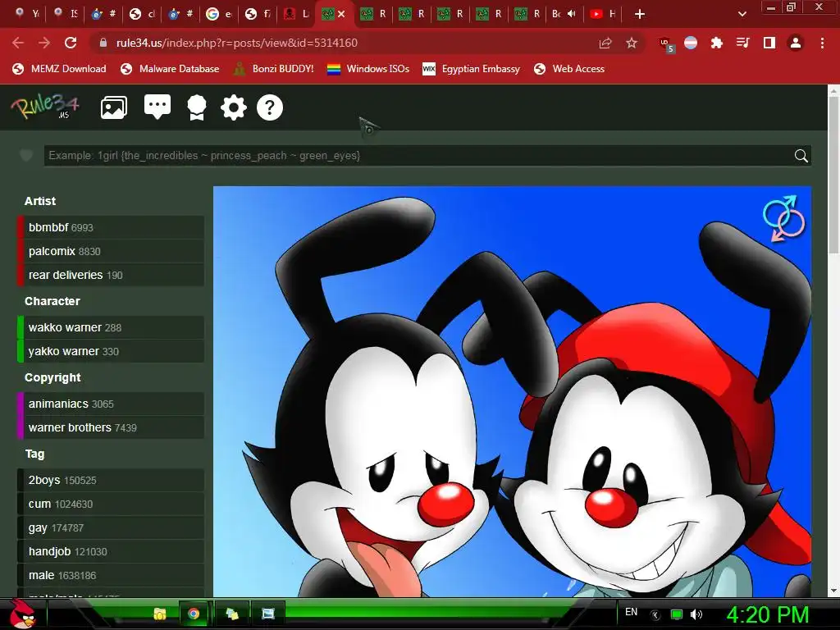The image size is (840, 630).
Task: Open the site settings gear
Action: coord(234,107)
